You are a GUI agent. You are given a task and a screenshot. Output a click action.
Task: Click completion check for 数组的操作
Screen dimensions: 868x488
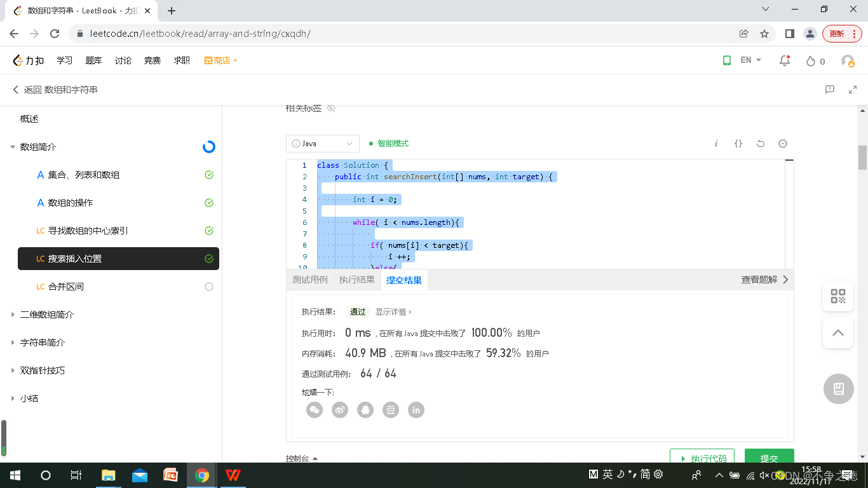(x=209, y=203)
